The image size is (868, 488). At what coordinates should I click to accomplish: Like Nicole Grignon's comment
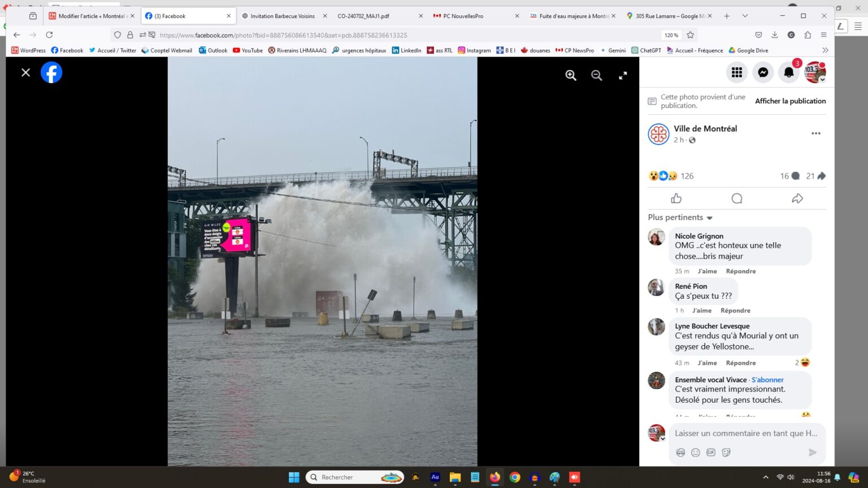[x=707, y=271]
